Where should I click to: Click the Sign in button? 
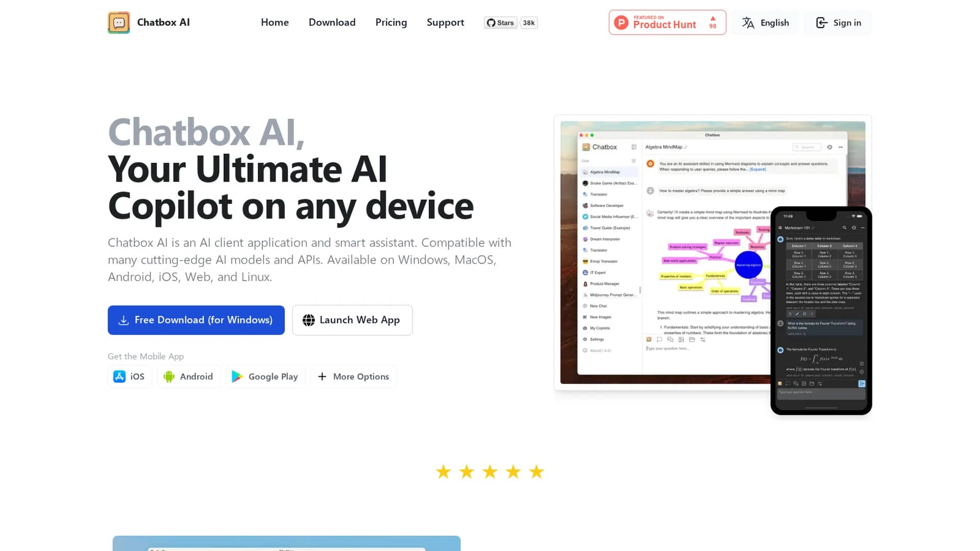[x=838, y=22]
